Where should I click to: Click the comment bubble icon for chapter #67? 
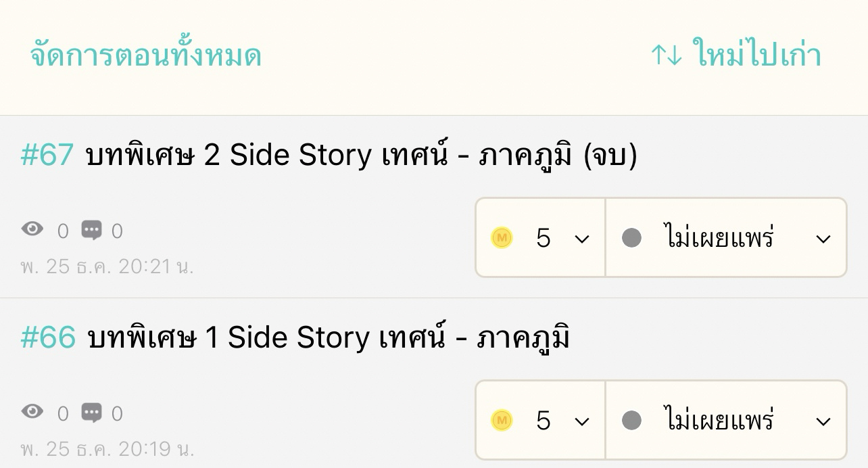(91, 231)
